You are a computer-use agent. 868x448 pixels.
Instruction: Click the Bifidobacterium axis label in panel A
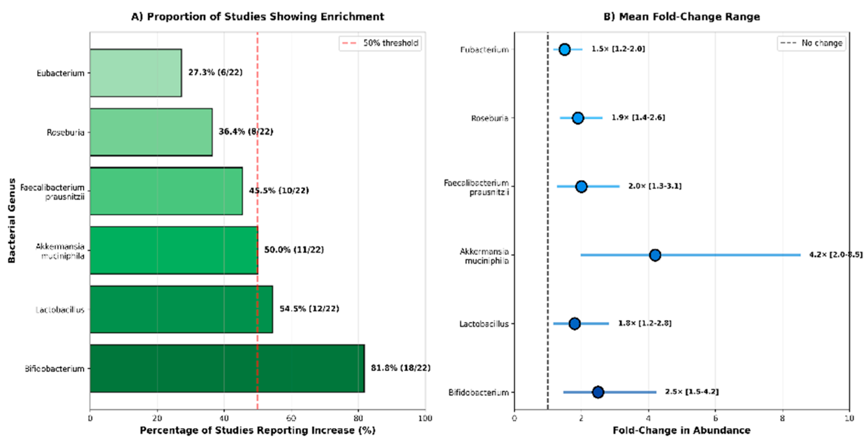[x=55, y=369]
